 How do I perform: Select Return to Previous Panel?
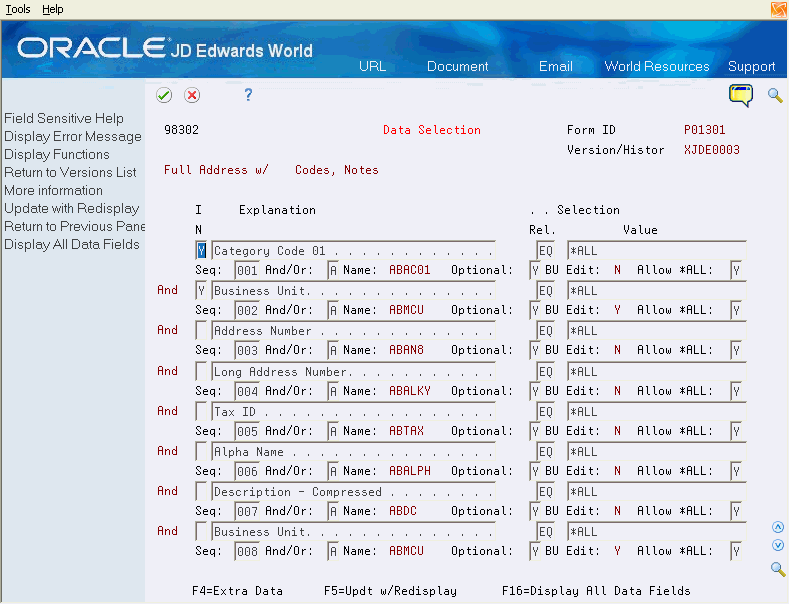[x=74, y=226]
